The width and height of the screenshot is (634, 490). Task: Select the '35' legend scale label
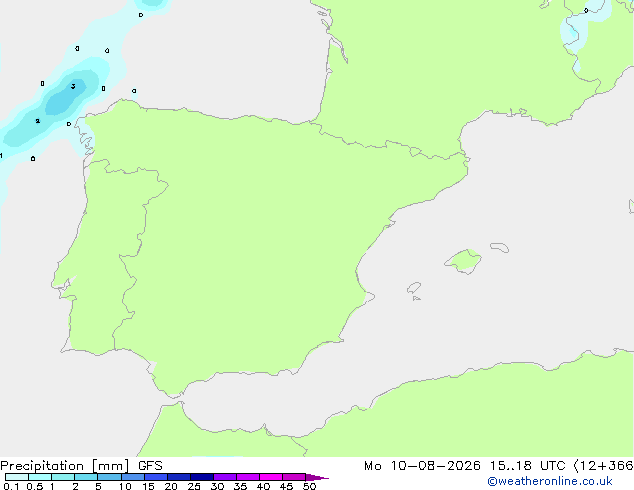coord(240,486)
